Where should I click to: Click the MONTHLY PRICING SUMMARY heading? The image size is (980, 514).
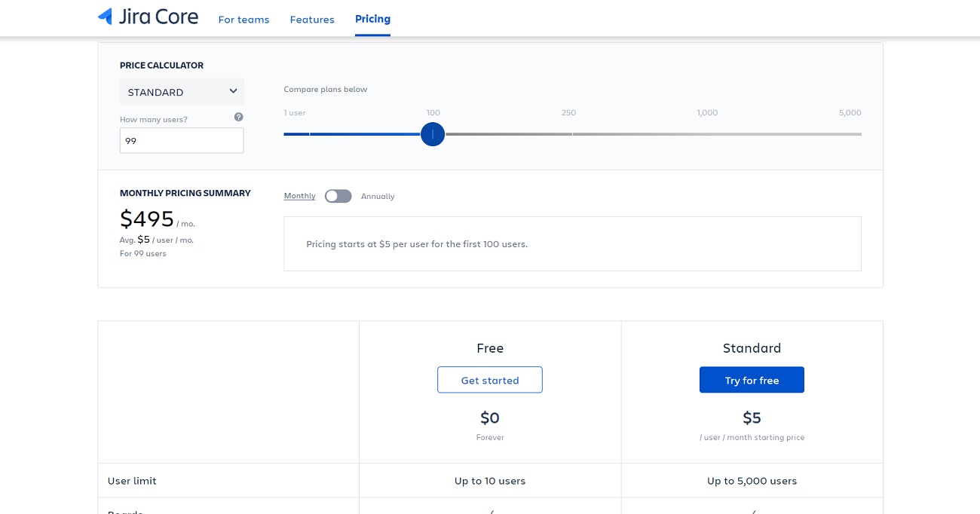(185, 193)
